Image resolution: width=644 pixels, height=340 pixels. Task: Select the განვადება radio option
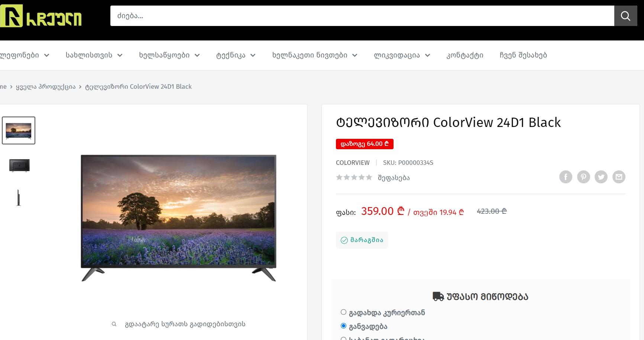[x=343, y=326]
